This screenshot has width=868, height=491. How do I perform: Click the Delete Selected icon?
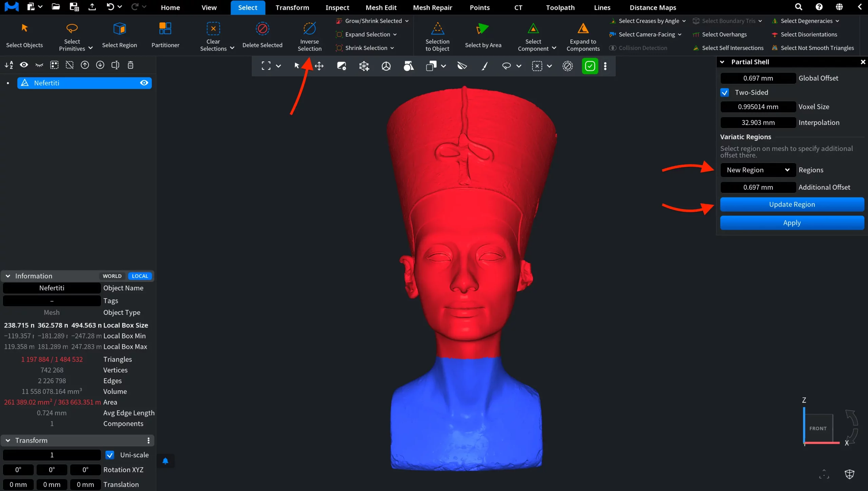pos(262,29)
